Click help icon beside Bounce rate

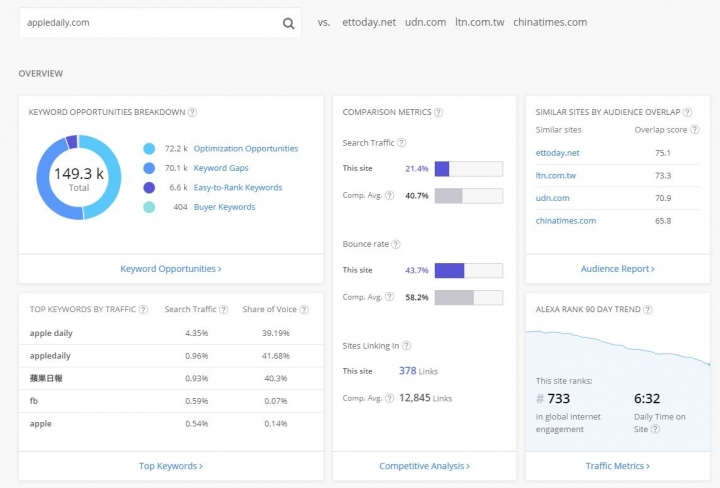(396, 244)
